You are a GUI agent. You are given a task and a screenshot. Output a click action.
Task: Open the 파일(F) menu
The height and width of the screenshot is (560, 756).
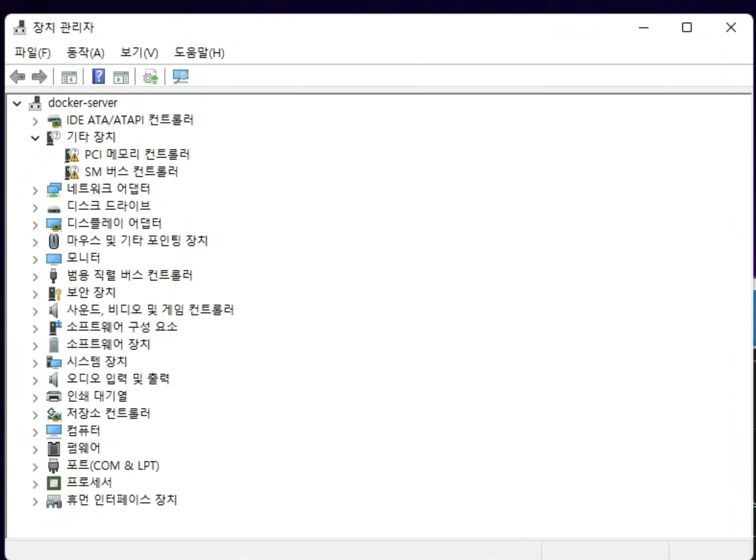33,53
